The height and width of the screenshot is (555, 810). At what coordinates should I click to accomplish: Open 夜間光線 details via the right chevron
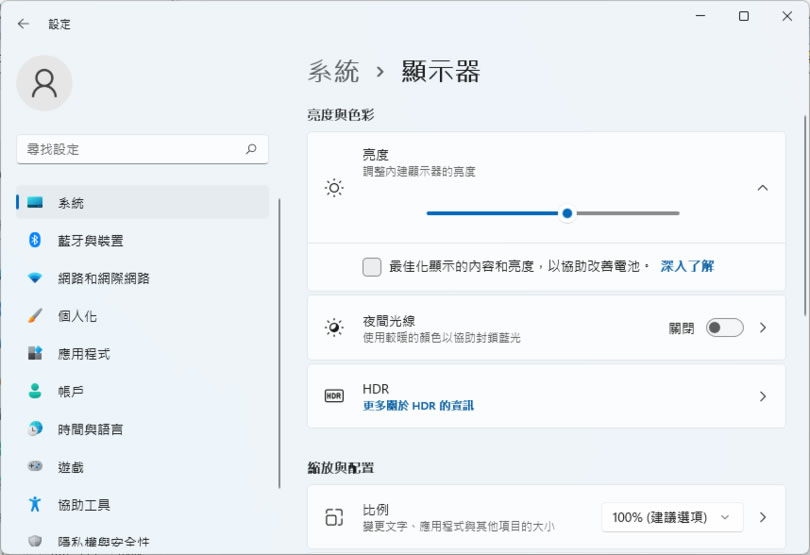click(762, 328)
